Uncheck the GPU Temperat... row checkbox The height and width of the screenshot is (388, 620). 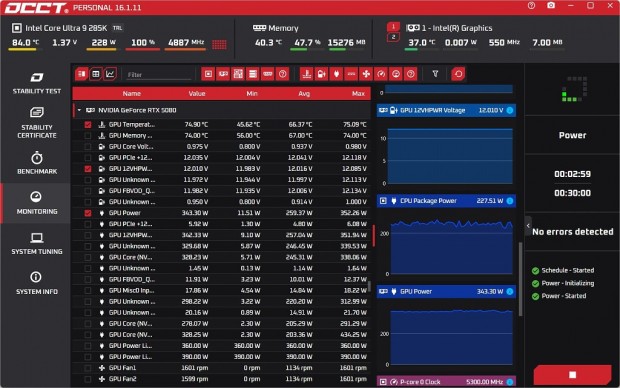click(88, 125)
